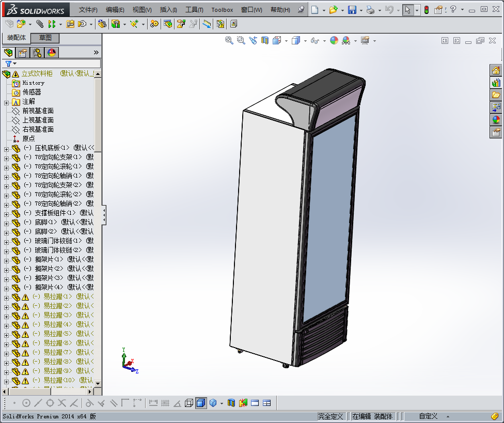Click the Zoom to Fit magnifier icon
Viewport: 504px width, 423px height.
click(x=229, y=40)
